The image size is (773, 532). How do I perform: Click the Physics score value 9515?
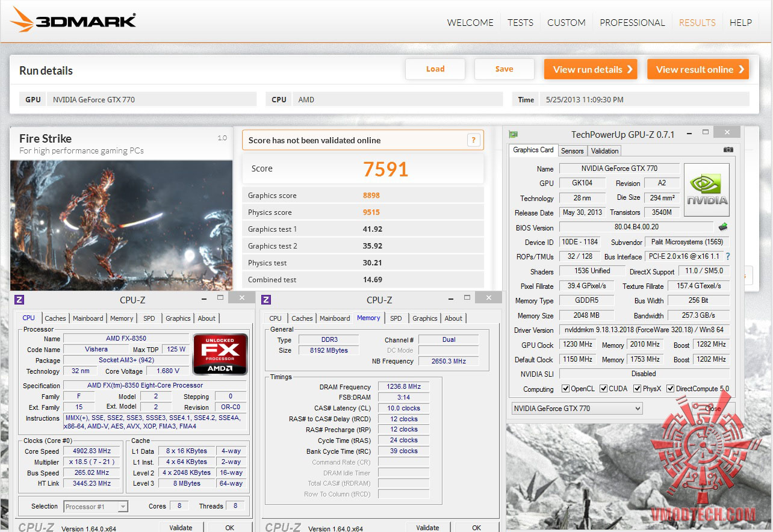(371, 212)
